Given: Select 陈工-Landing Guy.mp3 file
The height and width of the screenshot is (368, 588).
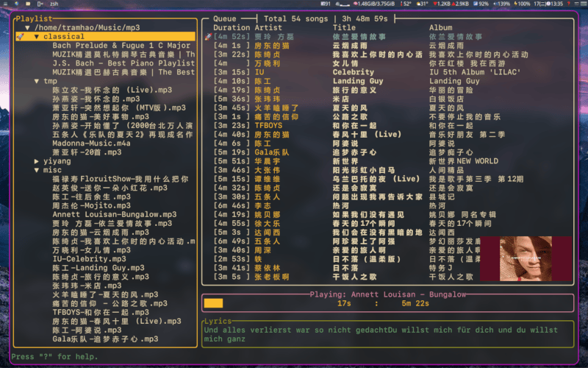Looking at the screenshot, I should click(x=98, y=268).
